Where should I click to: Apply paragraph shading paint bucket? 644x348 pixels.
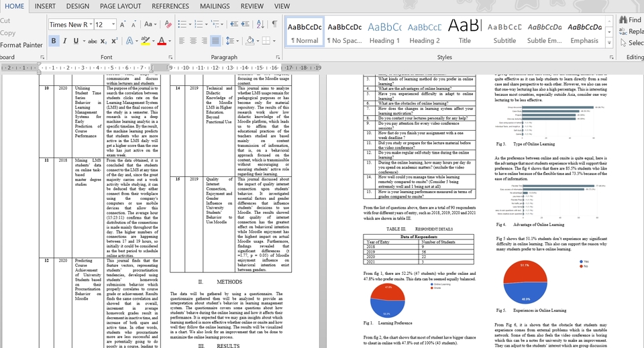point(250,41)
